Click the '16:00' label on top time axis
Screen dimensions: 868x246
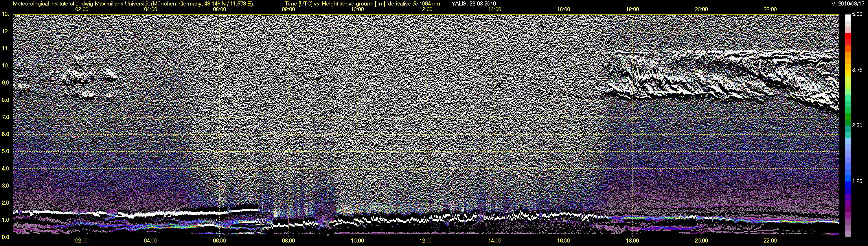tap(564, 10)
